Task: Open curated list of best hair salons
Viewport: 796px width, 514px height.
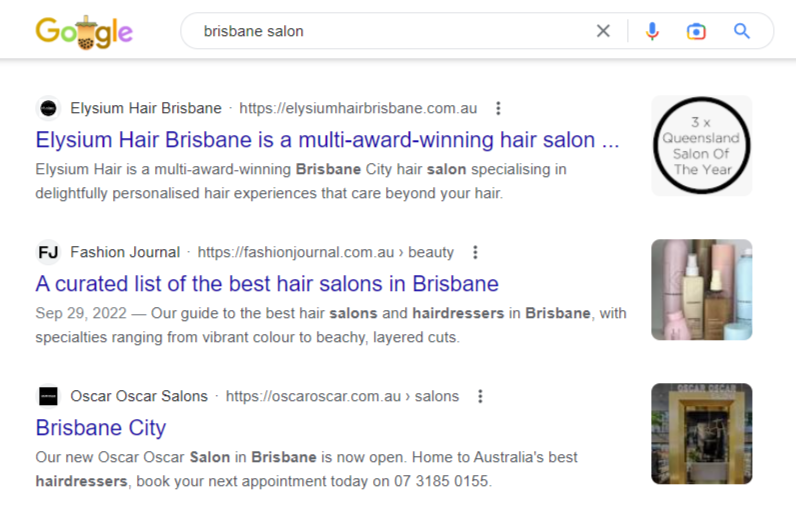Action: coord(267,284)
